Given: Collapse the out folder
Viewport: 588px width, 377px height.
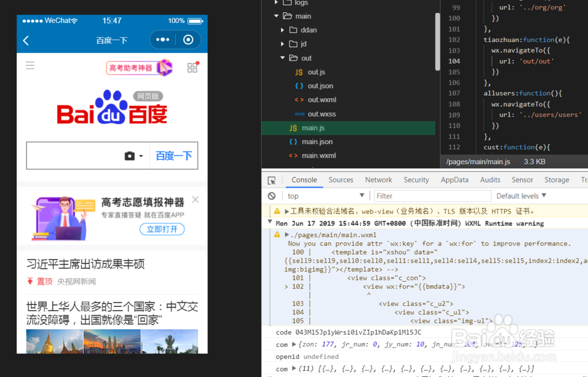Looking at the screenshot, I should [x=282, y=58].
